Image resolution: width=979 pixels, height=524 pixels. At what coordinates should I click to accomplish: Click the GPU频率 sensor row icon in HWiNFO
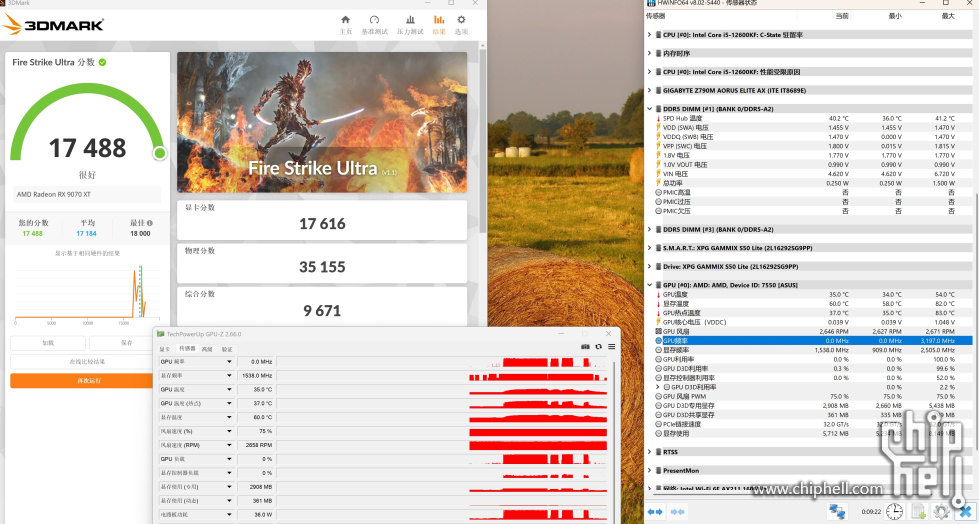click(x=658, y=341)
